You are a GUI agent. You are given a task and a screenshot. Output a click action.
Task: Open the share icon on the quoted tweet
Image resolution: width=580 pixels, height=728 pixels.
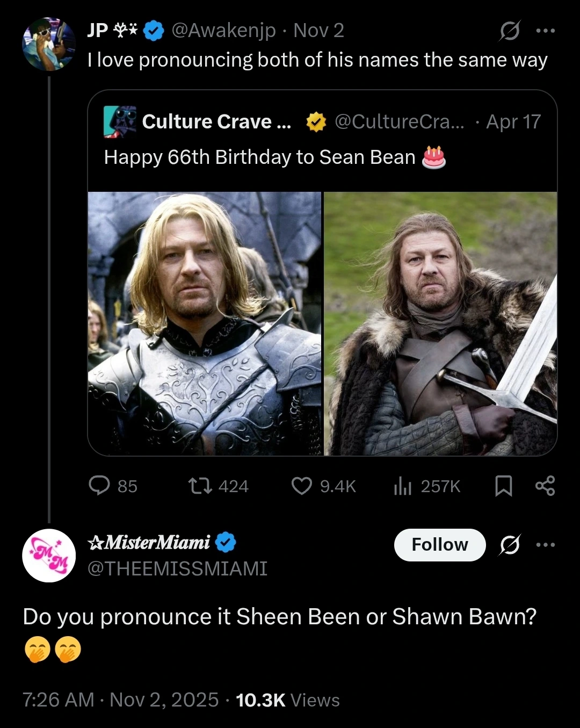tap(545, 486)
